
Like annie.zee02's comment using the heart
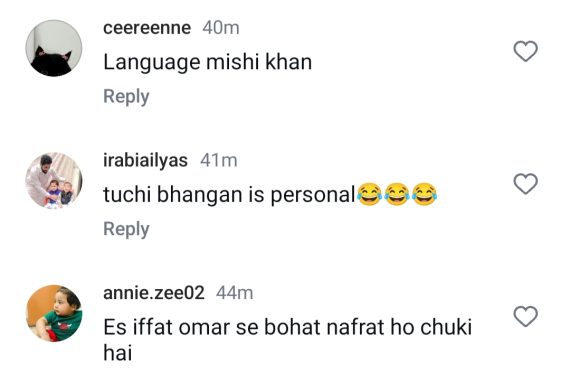pyautogui.click(x=525, y=316)
